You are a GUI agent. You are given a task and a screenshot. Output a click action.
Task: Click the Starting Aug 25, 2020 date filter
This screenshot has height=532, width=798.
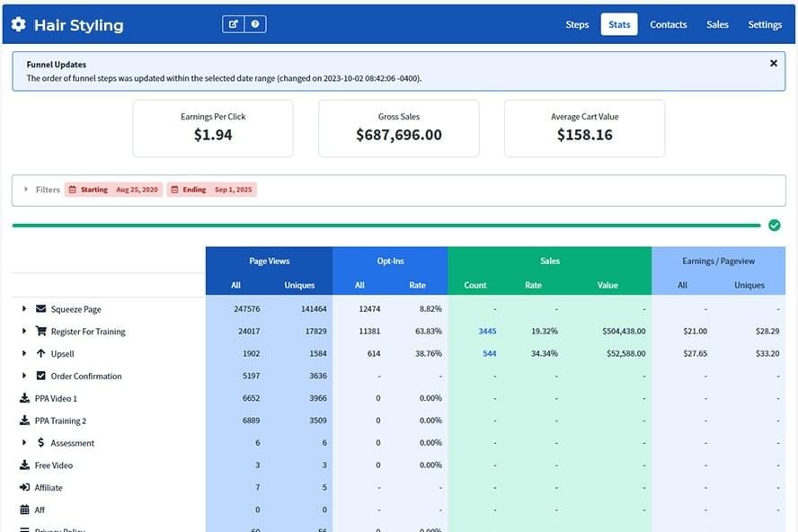click(113, 190)
